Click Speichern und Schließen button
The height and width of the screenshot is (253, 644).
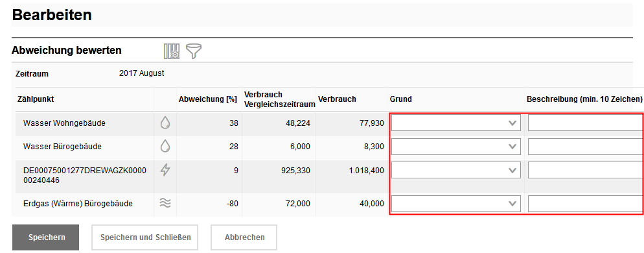pos(144,237)
